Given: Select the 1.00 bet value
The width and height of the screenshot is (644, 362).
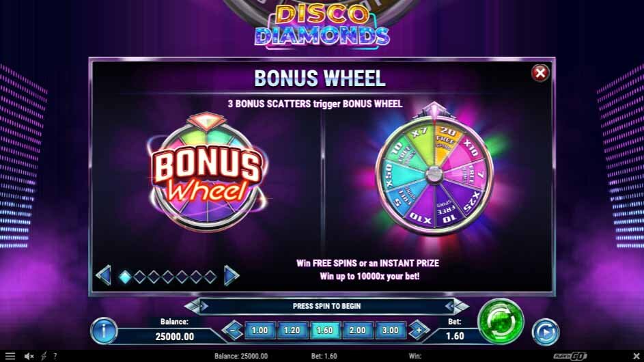Looking at the screenshot, I should click(260, 331).
